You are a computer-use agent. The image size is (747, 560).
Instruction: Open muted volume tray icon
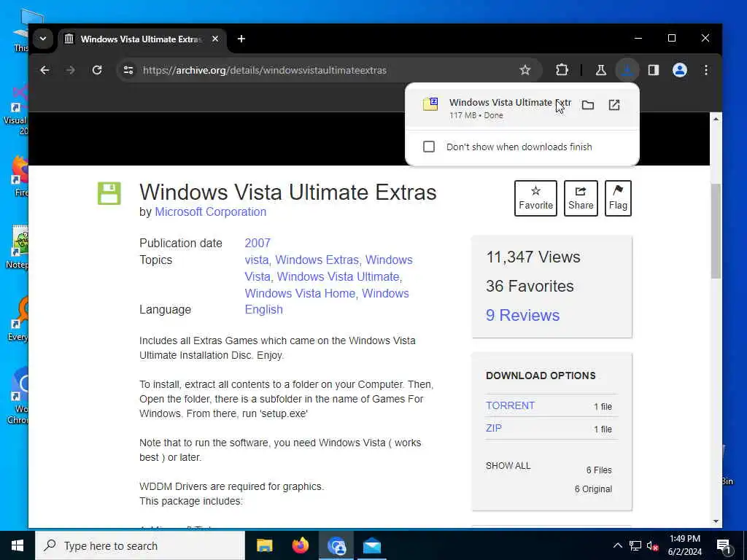point(653,545)
